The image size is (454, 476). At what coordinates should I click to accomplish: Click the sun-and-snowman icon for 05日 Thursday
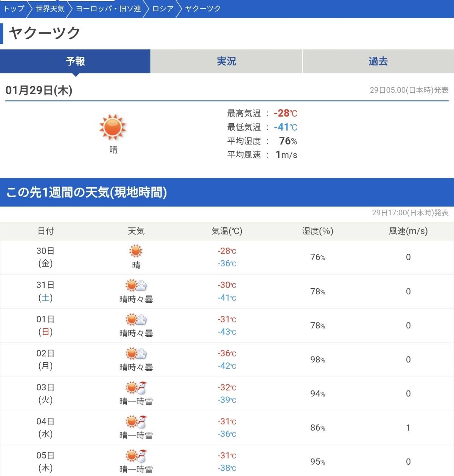point(136,456)
